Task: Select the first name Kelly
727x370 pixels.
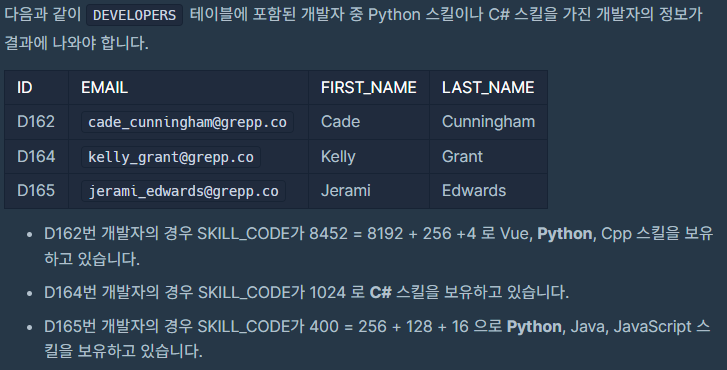Action: coord(338,156)
